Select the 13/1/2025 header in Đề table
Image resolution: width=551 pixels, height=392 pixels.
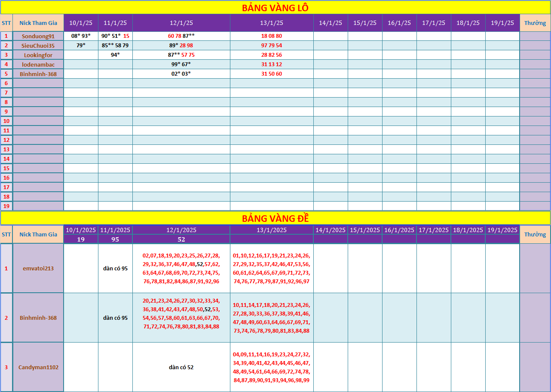(x=272, y=230)
